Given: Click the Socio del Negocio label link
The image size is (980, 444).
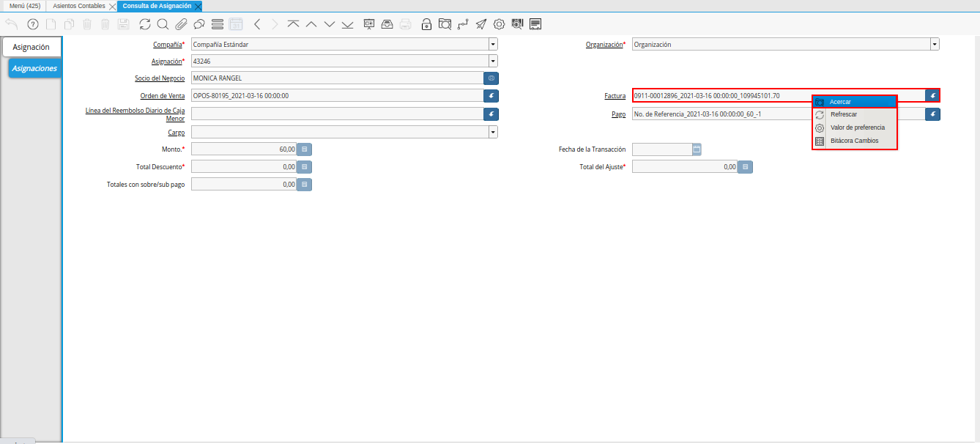Looking at the screenshot, I should point(160,78).
